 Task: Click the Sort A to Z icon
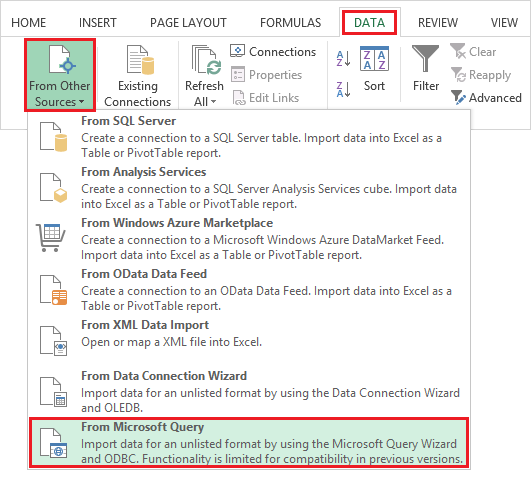pyautogui.click(x=343, y=59)
